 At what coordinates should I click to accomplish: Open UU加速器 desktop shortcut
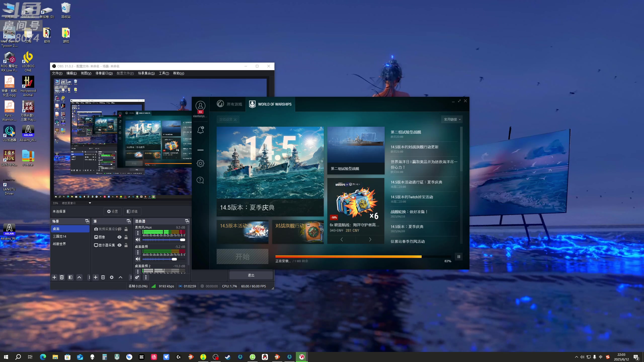(9, 133)
